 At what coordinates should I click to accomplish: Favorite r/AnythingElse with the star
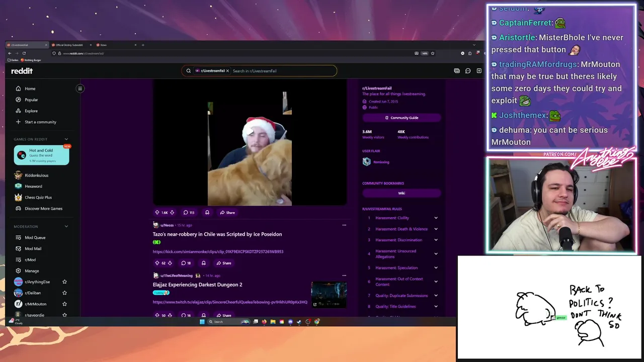tap(64, 282)
